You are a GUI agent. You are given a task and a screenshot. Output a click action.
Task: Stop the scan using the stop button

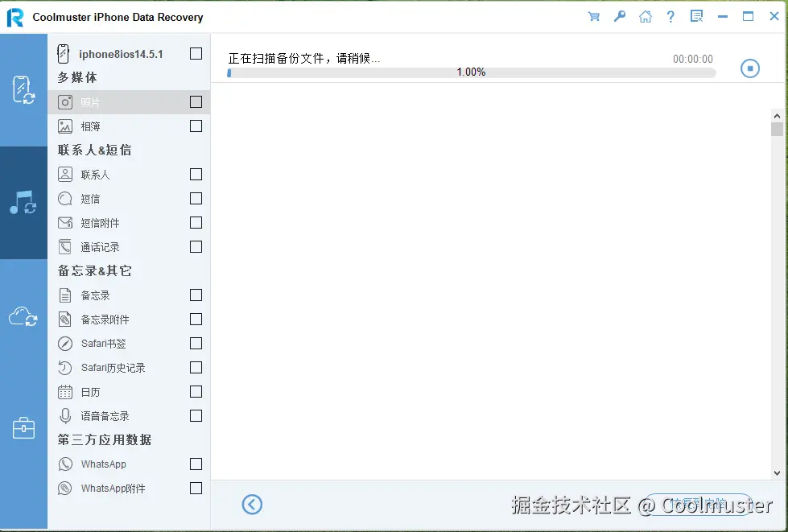tap(749, 68)
